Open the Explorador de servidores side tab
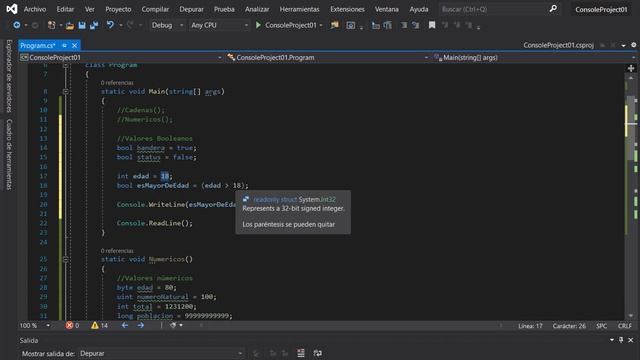640x360 pixels. [9, 76]
